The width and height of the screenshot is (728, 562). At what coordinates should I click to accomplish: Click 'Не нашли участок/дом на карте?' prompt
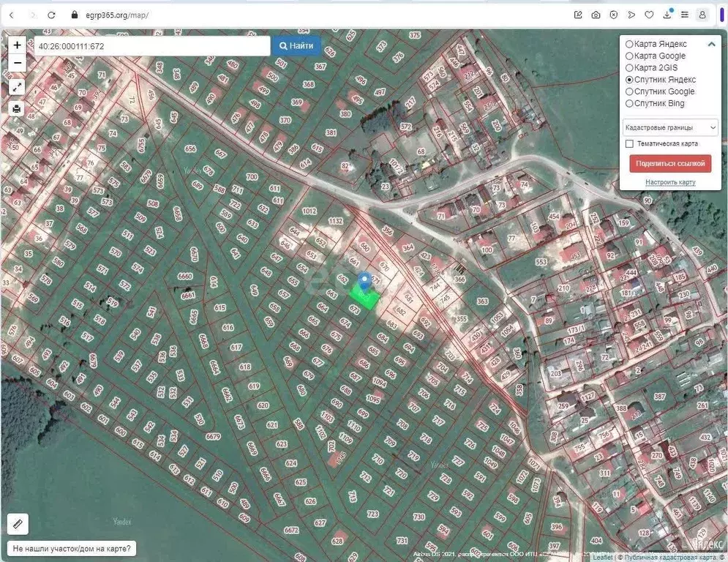click(72, 547)
